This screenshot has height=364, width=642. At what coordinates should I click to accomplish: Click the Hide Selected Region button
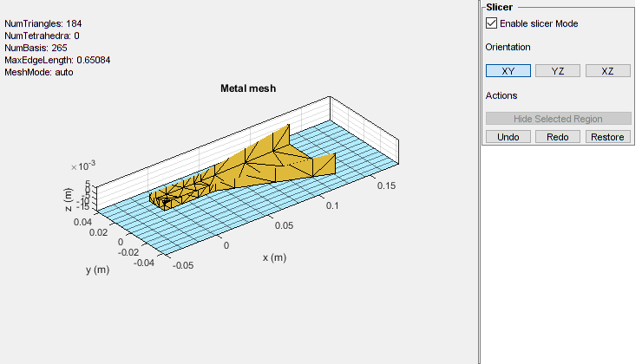(558, 119)
